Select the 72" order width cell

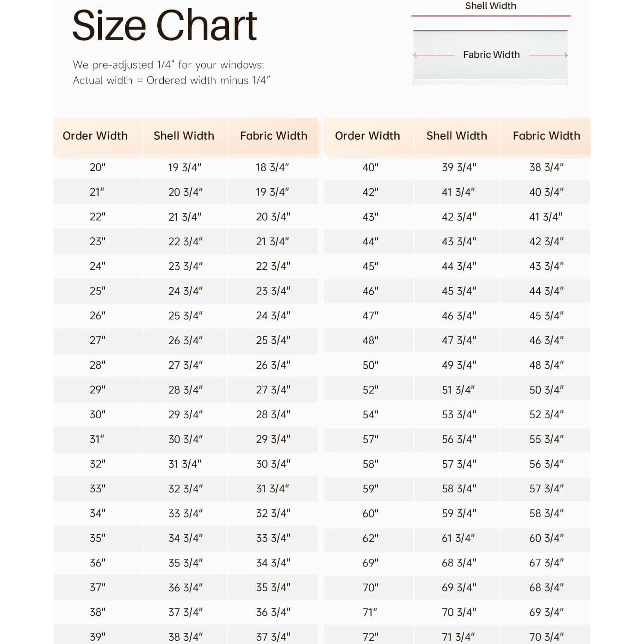370,637
